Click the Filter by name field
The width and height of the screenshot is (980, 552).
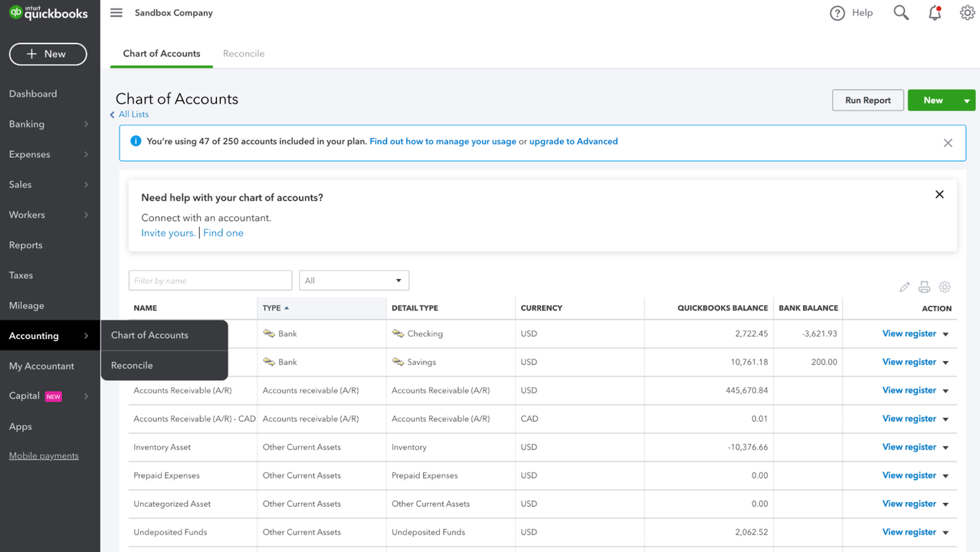[x=210, y=281]
